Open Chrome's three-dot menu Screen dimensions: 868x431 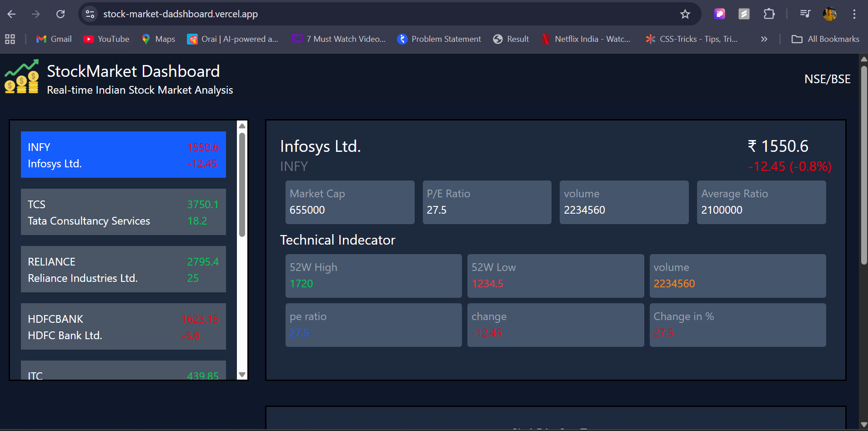click(855, 14)
